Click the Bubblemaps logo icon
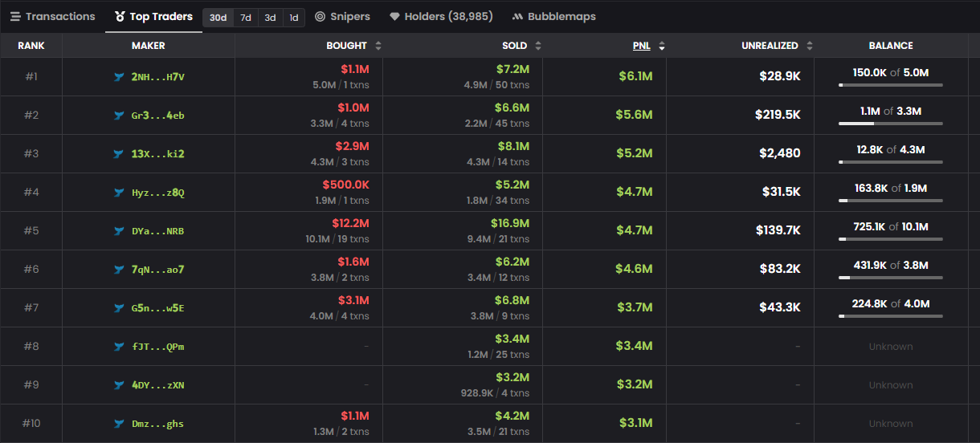Viewport: 980px width, 443px height. [x=517, y=16]
